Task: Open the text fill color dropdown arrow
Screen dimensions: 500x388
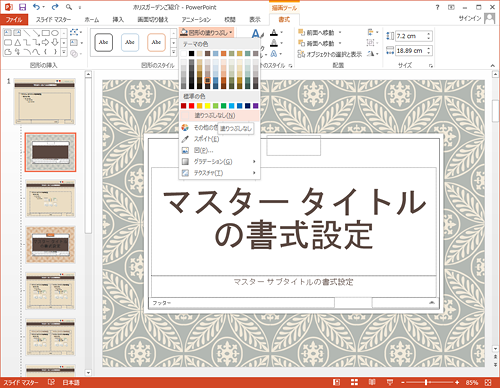Action: pos(281,33)
